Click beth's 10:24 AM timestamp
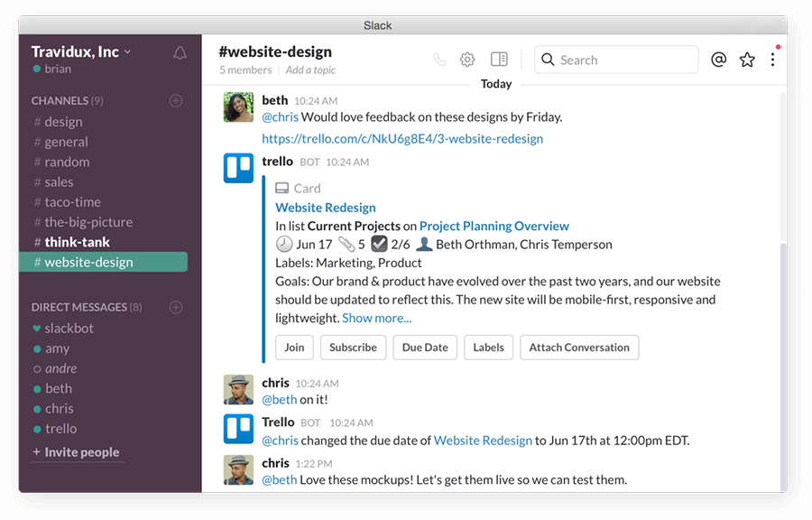 point(316,101)
